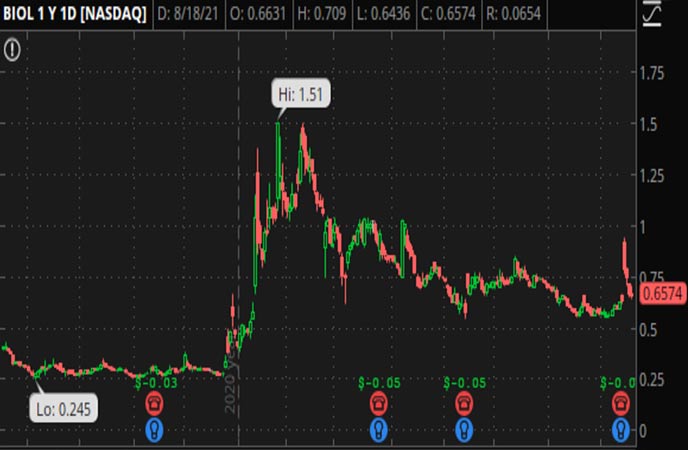Click the red 0.6574 last price tag

pyautogui.click(x=663, y=293)
